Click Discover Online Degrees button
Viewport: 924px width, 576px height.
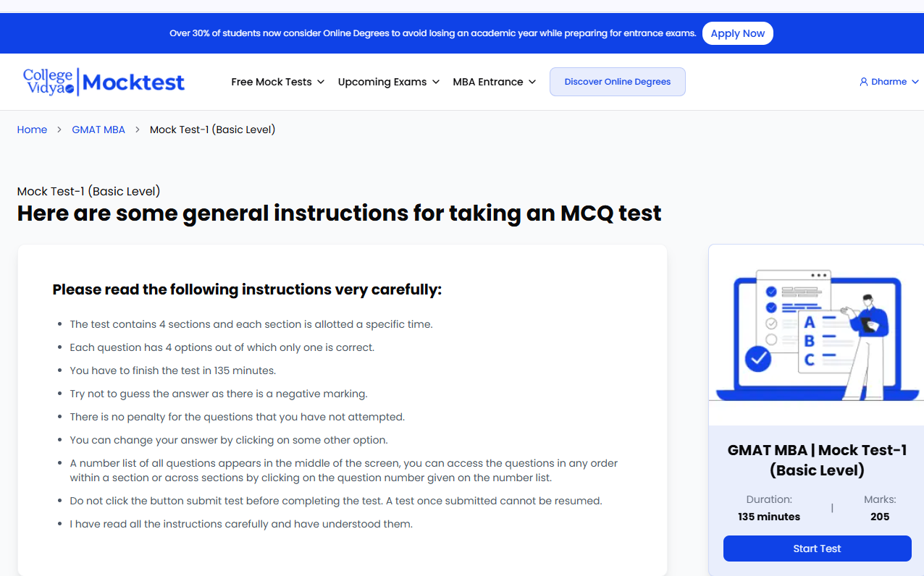coord(618,82)
